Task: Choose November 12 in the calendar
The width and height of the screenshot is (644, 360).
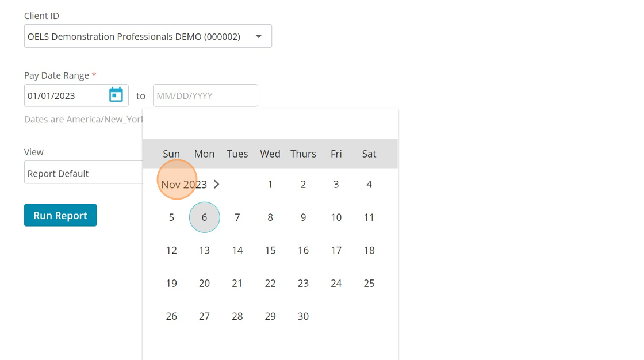Action: click(x=171, y=250)
